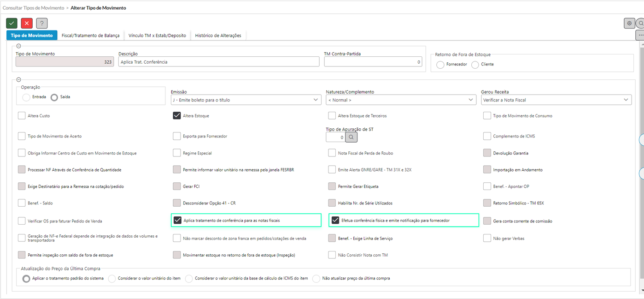
Task: Toggle Emite Alerta GNRE/GARE checkbox
Action: (332, 170)
